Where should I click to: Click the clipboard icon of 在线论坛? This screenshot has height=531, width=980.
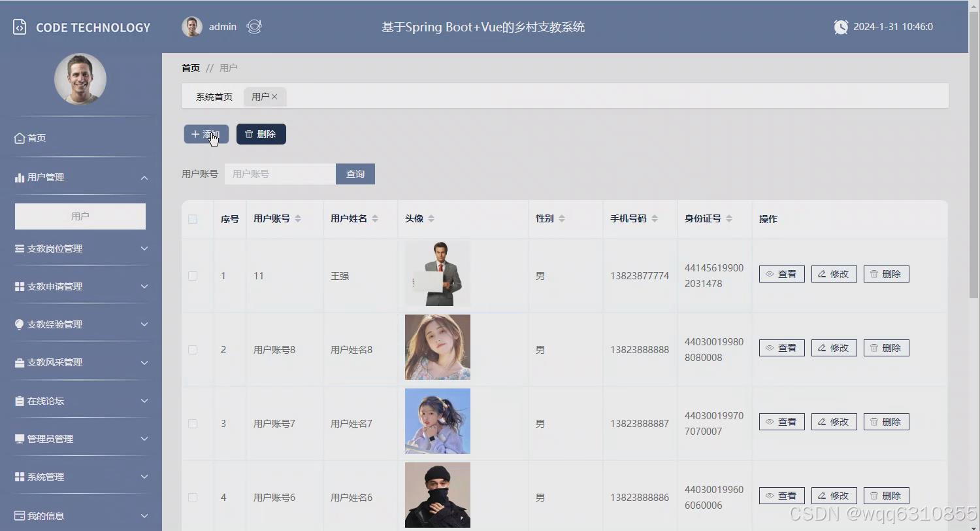click(x=20, y=401)
